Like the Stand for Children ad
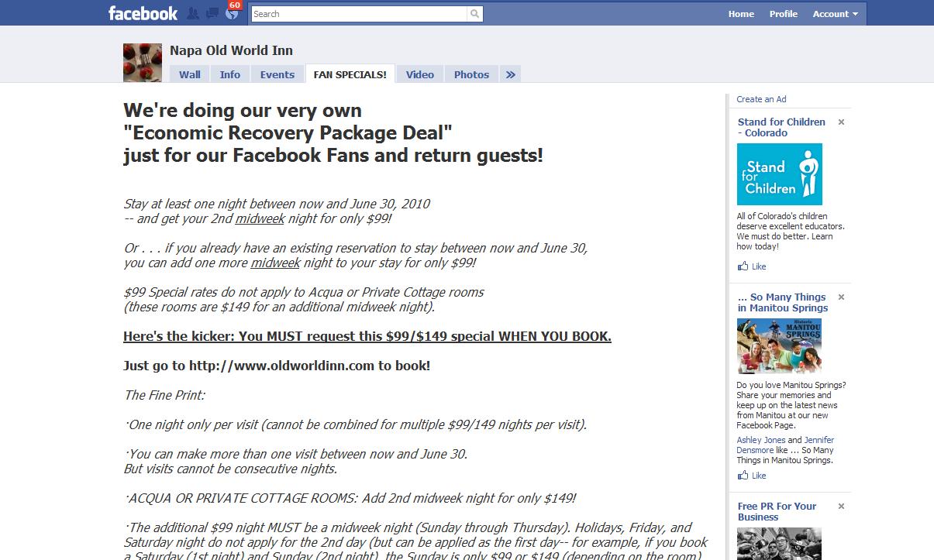This screenshot has width=934, height=560. 759,266
